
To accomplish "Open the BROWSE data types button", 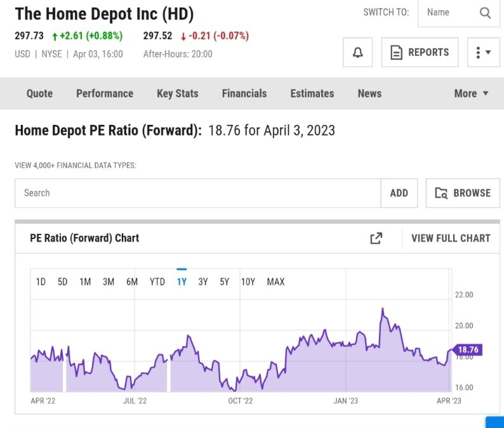I will point(463,193).
